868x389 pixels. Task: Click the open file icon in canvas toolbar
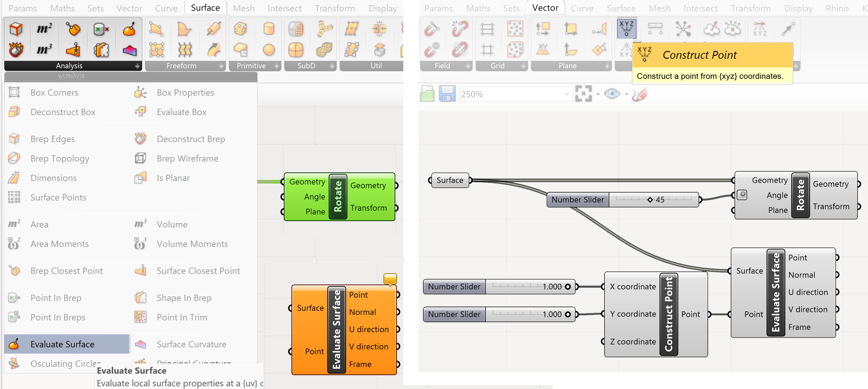tap(427, 94)
